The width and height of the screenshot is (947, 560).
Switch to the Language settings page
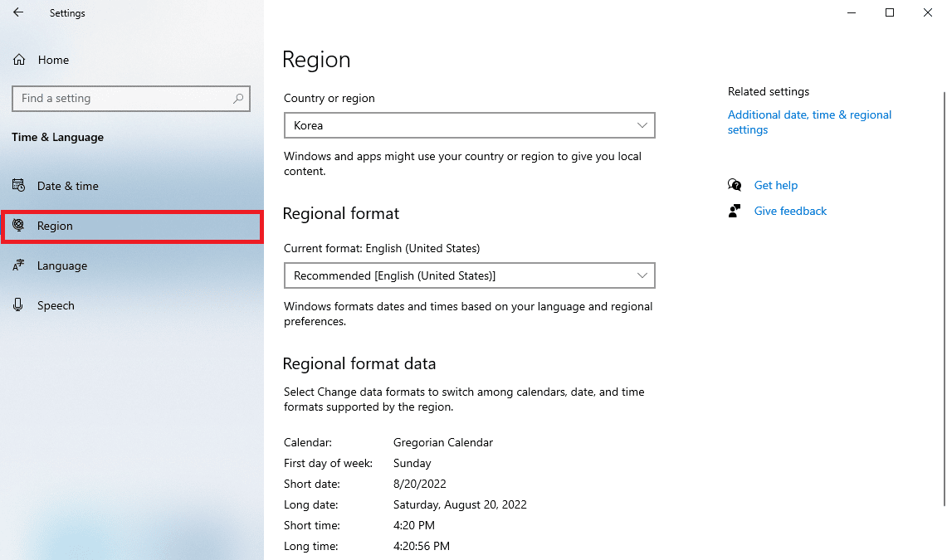click(x=62, y=265)
